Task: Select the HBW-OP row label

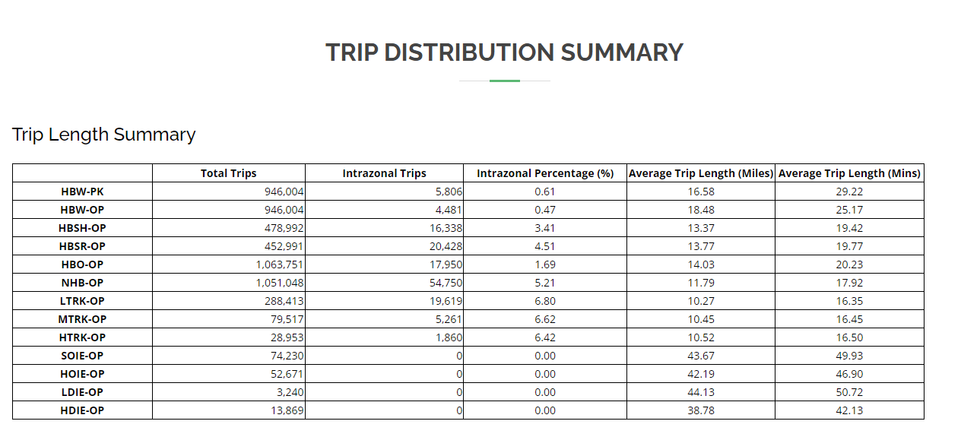Action: coord(82,210)
